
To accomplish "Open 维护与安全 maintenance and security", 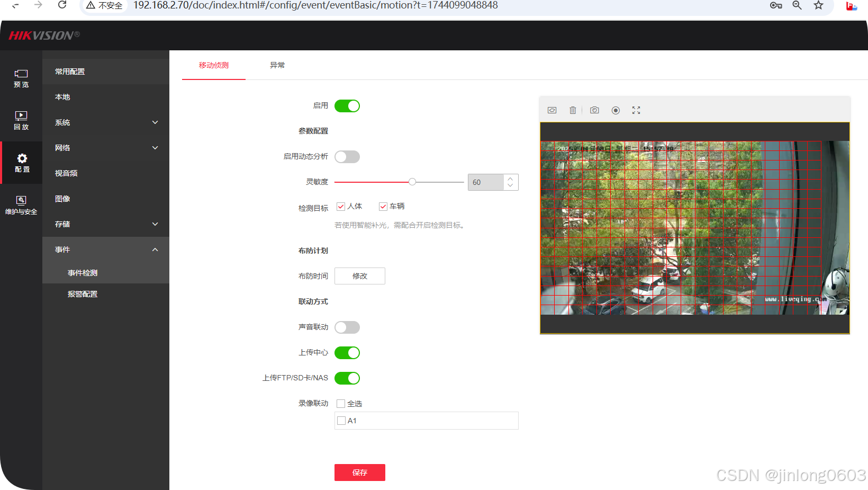I will [x=21, y=204].
